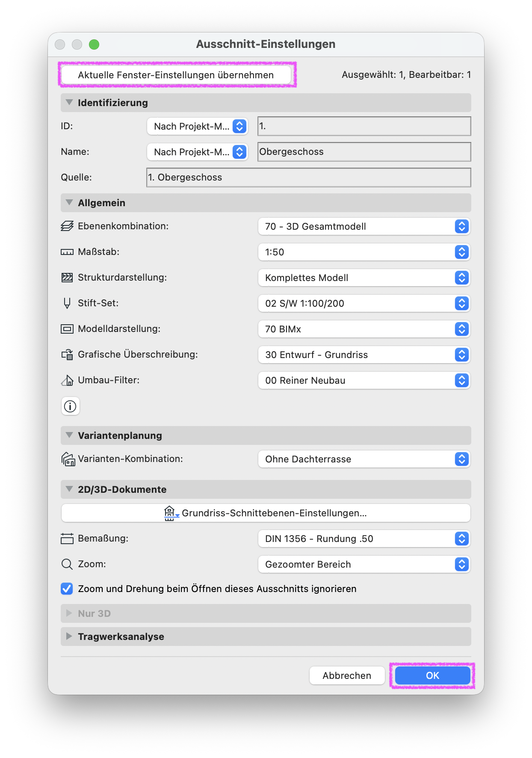Click the Abbrechen button

pos(347,675)
